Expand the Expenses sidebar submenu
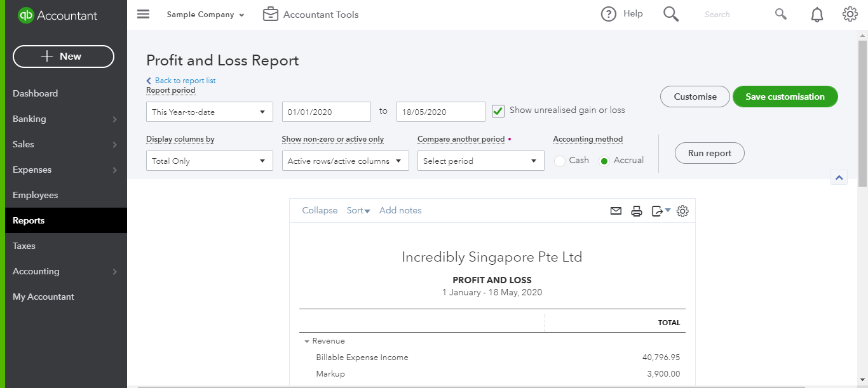Image resolution: width=868 pixels, height=388 pixels. pos(115,170)
